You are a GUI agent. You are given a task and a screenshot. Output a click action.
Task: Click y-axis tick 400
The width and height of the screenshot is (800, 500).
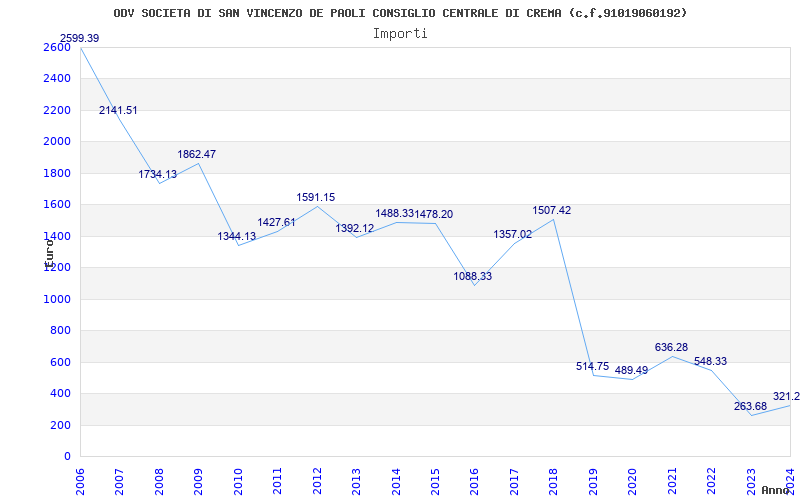(62, 394)
